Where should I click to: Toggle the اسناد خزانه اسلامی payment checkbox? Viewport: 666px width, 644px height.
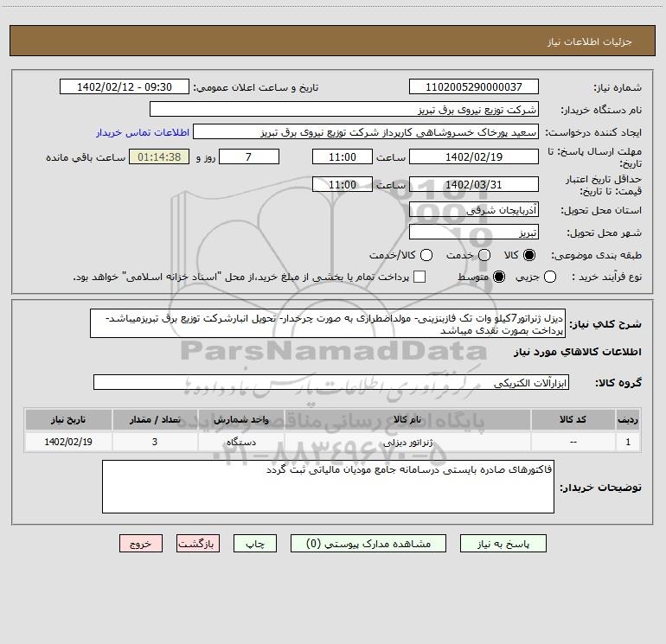(x=419, y=277)
